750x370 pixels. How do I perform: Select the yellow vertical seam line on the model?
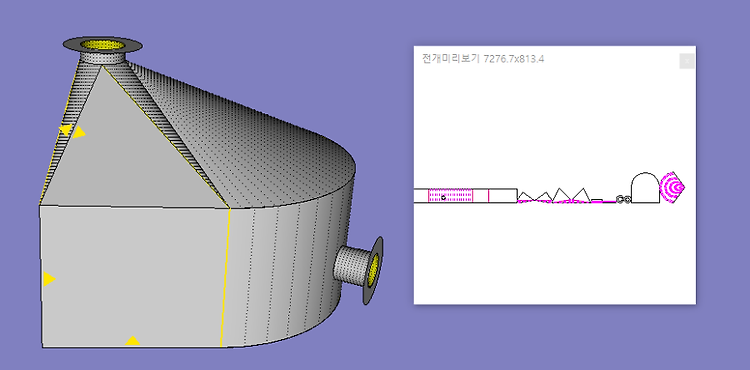tap(225, 277)
